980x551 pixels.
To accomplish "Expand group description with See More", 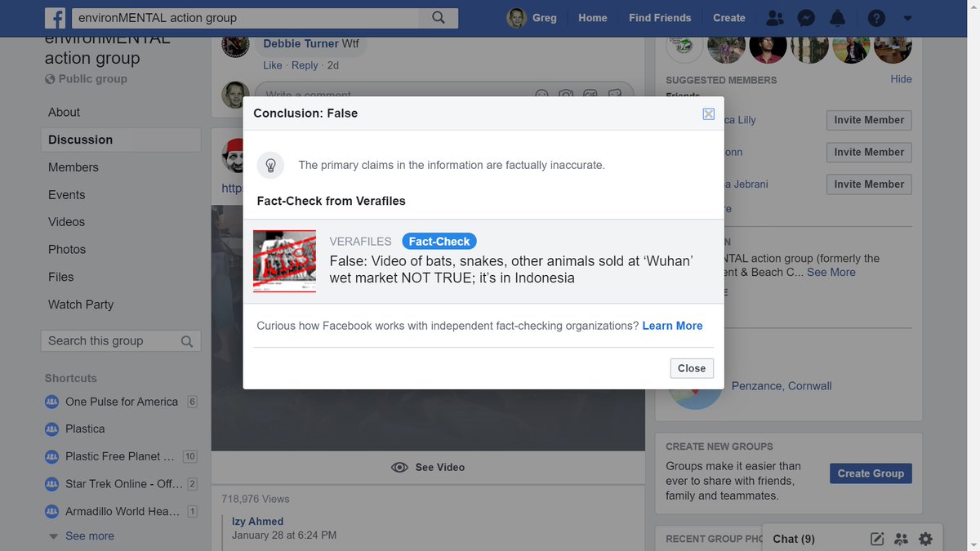I will pos(831,273).
